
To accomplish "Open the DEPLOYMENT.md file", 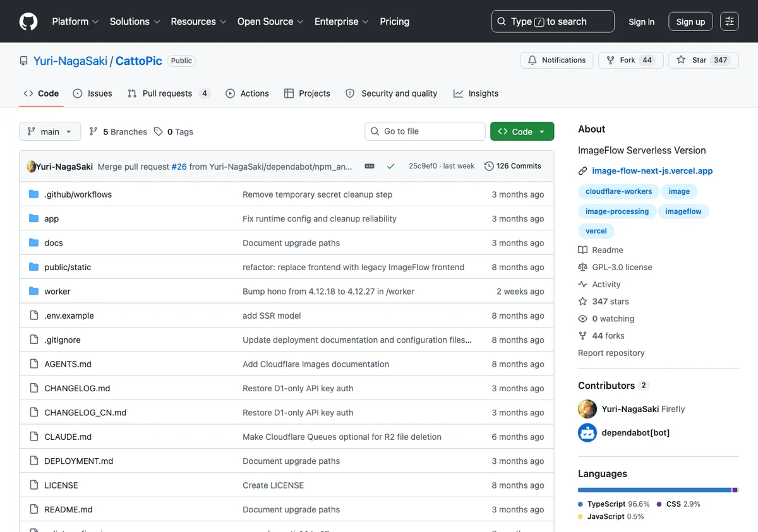I will (x=79, y=461).
